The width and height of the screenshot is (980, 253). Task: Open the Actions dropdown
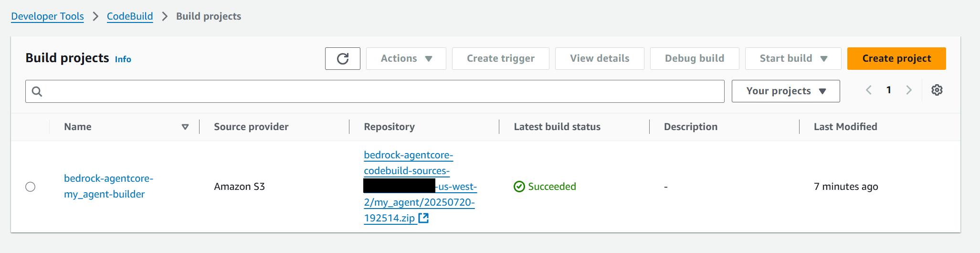(x=406, y=58)
